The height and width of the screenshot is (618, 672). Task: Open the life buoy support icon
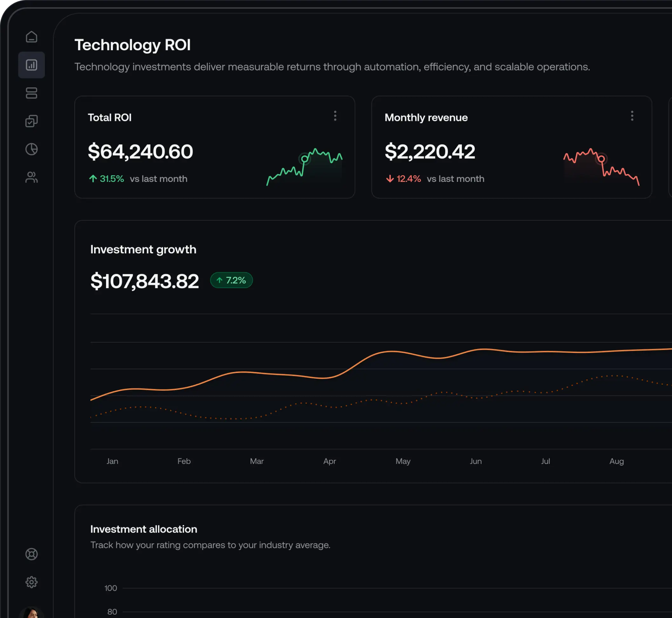pos(31,554)
